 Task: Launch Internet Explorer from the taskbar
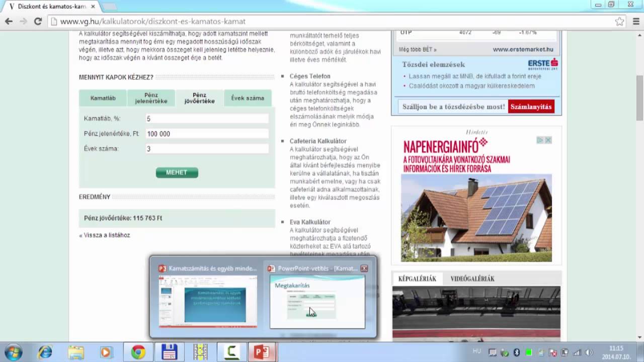45,352
